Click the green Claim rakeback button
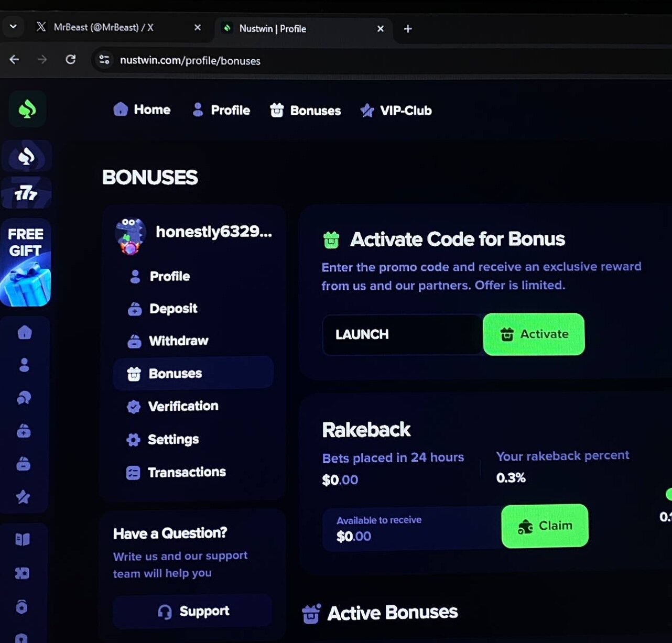The height and width of the screenshot is (643, 672). tap(545, 526)
